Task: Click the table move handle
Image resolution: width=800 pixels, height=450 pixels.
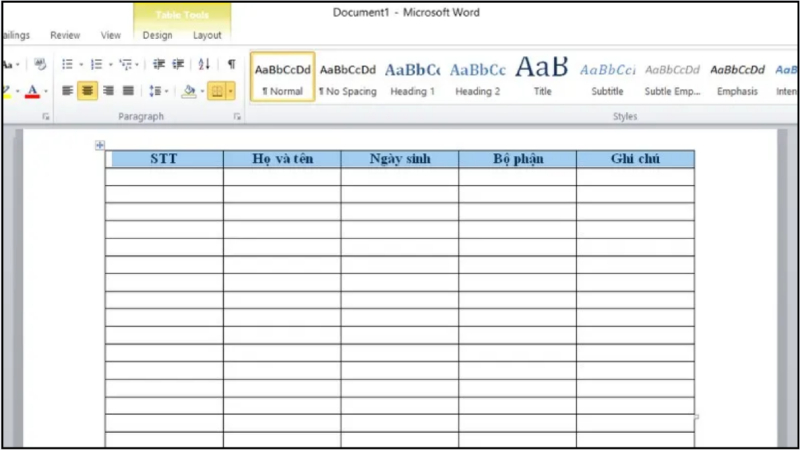Action: tap(99, 146)
